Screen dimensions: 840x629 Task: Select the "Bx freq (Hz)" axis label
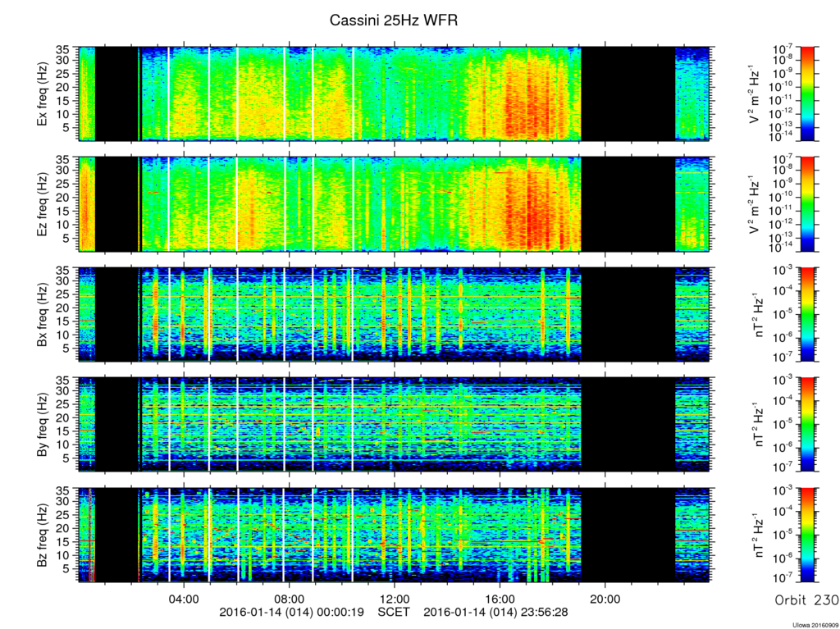point(43,315)
